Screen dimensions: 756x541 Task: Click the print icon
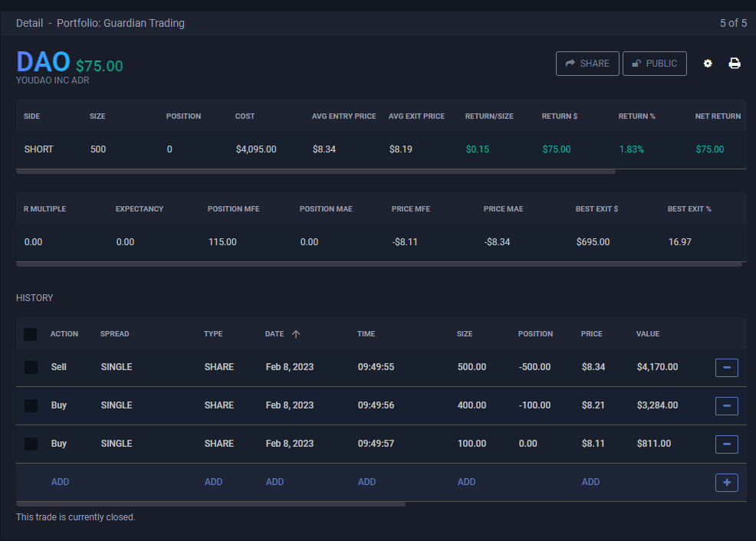735,64
